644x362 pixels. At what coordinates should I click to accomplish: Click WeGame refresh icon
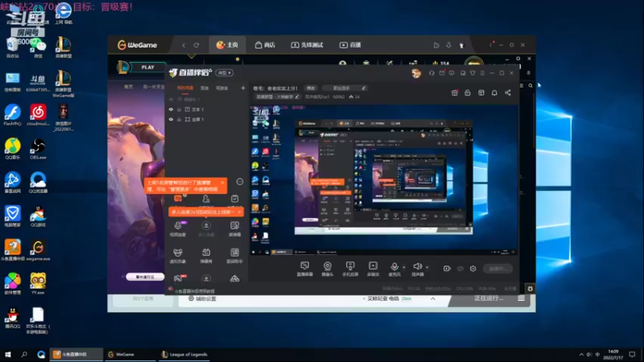[x=196, y=45]
